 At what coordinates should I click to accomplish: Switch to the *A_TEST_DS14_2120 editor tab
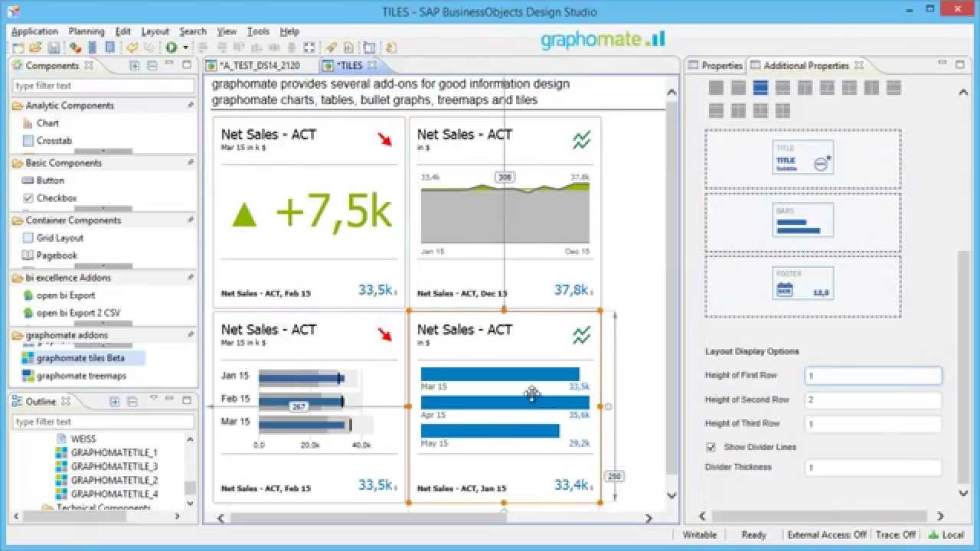(x=260, y=66)
